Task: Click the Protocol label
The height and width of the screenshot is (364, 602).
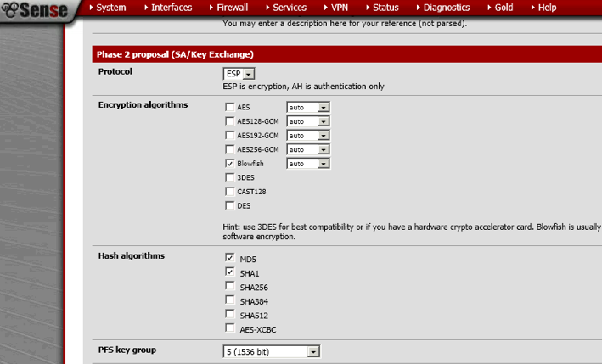Action: 115,71
